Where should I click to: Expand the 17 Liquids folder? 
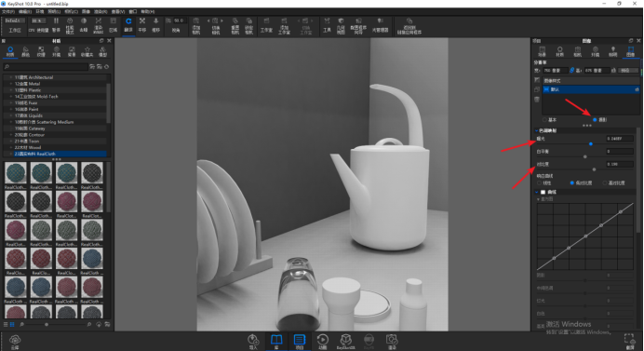pyautogui.click(x=10, y=115)
